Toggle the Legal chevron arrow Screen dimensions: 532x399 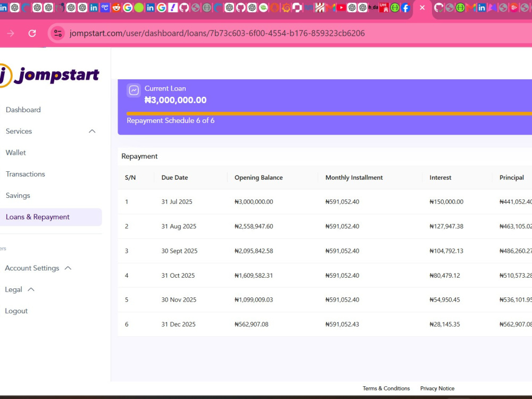(x=31, y=289)
